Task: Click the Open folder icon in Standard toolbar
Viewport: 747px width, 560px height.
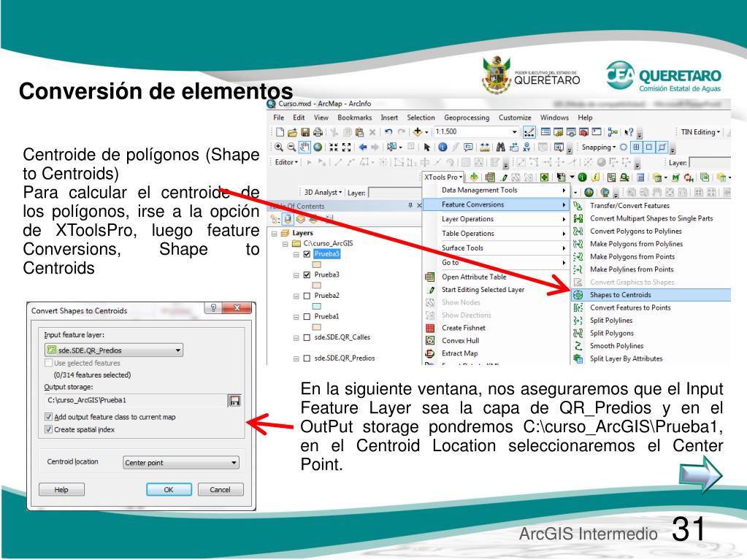Action: (x=292, y=132)
